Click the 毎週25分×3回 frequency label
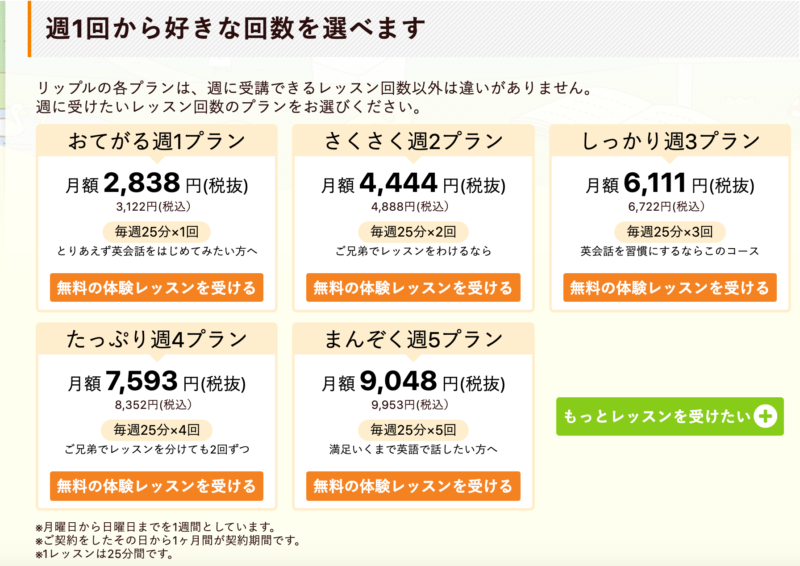Viewport: 800px width, 566px height. click(670, 232)
